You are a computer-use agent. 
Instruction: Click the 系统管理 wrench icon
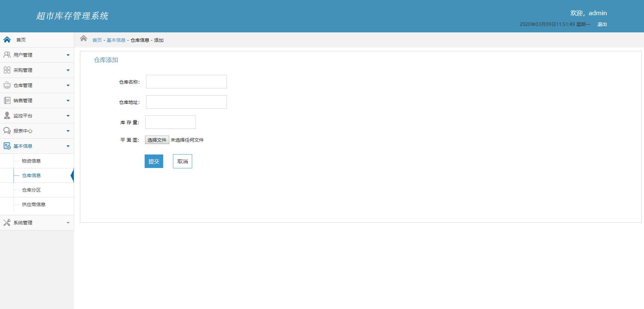(7, 222)
